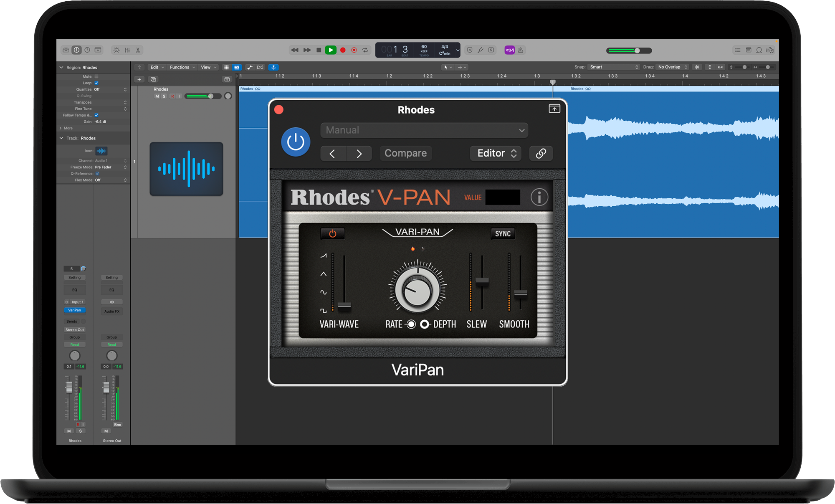Enable the region Mute checkbox
The width and height of the screenshot is (835, 504).
[x=96, y=76]
